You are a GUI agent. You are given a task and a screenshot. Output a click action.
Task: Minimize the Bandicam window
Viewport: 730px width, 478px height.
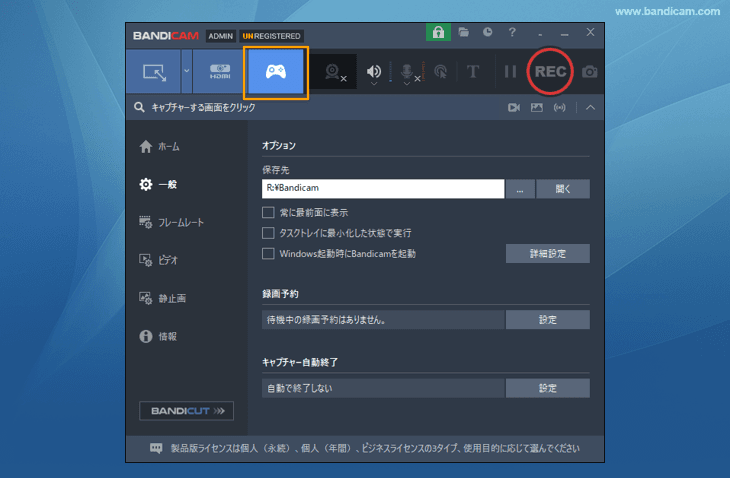click(x=565, y=33)
